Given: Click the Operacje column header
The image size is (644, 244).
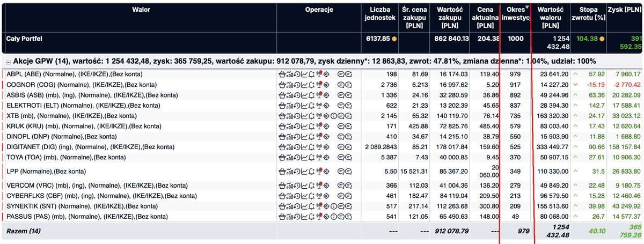Looking at the screenshot, I should [319, 10].
